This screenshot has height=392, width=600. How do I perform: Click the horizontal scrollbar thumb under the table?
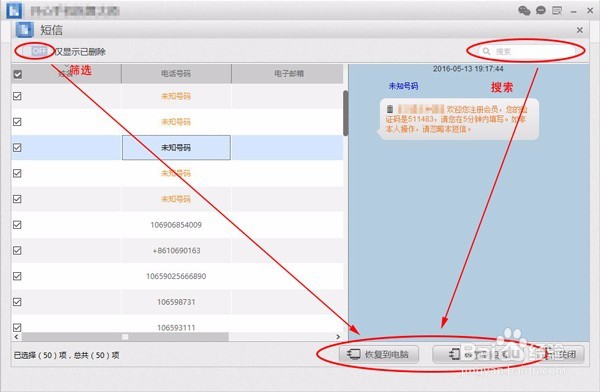pos(125,337)
